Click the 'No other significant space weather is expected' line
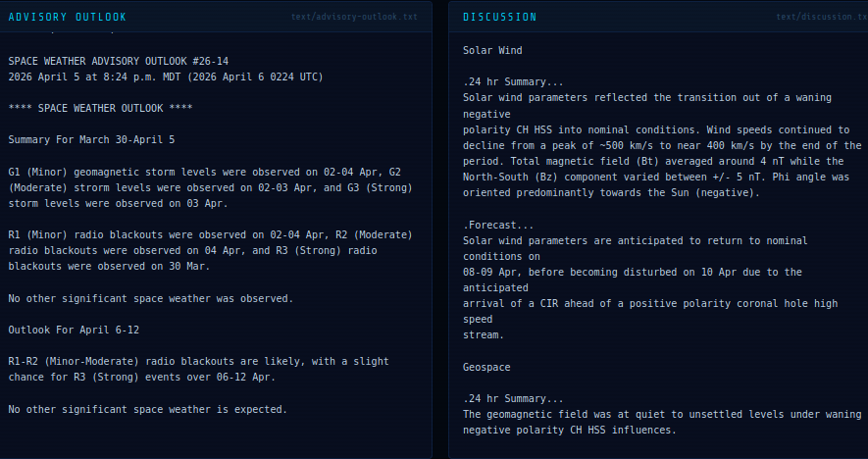This screenshot has width=868, height=459. (147, 409)
